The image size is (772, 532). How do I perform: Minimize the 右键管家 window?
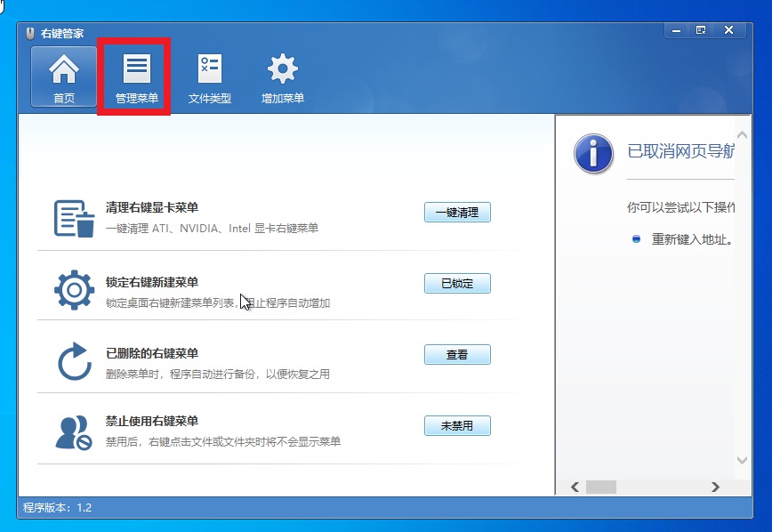point(675,30)
